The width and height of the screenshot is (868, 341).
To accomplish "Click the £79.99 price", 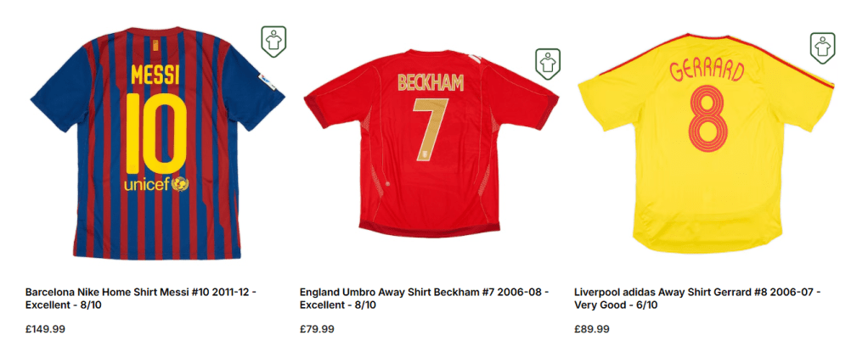I will (318, 329).
